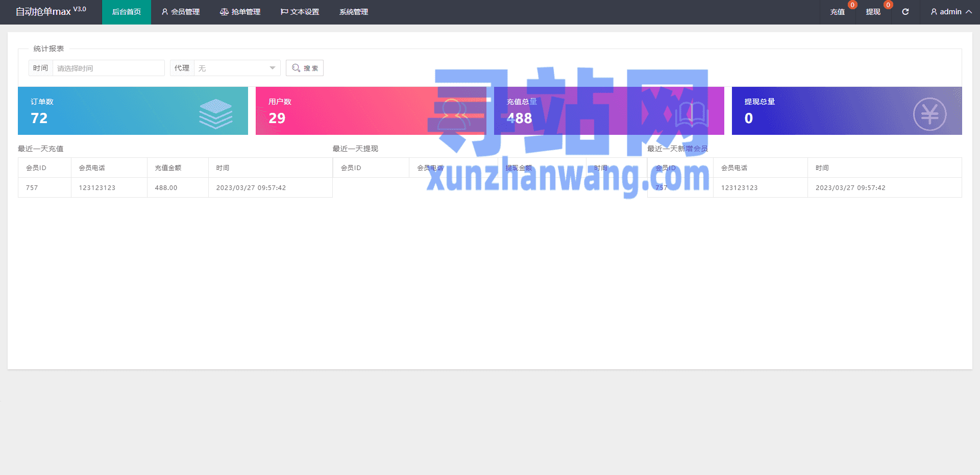Click the 搜索 button
Screen dimensions: 980x475
(305, 68)
